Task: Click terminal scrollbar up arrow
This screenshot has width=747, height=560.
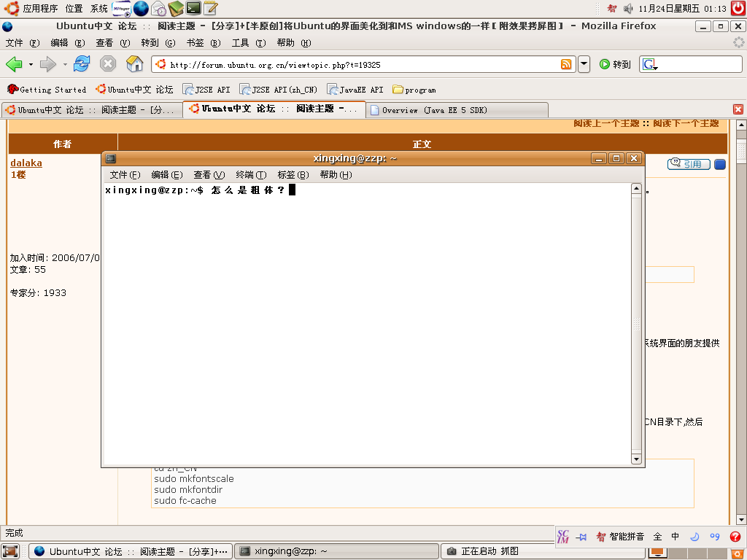Action: point(636,188)
